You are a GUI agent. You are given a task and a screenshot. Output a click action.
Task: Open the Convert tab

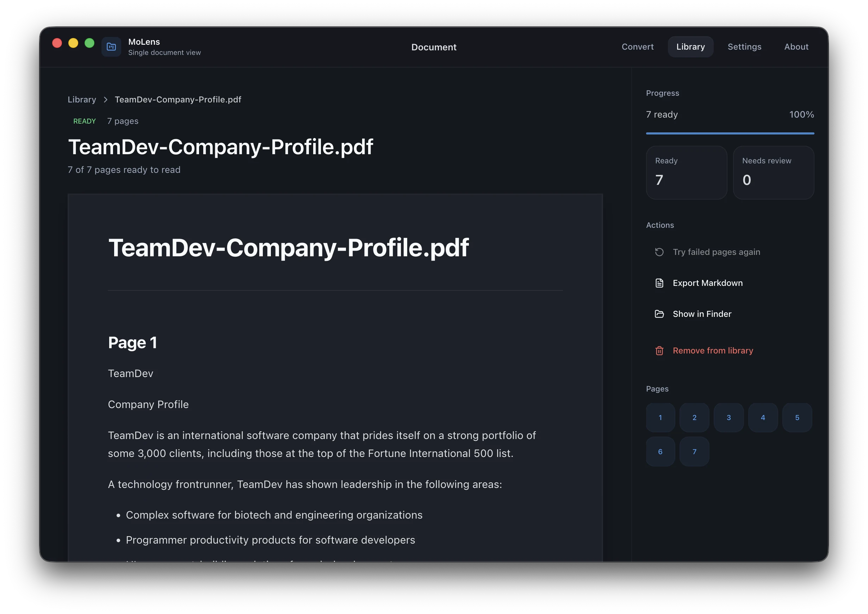(x=637, y=47)
